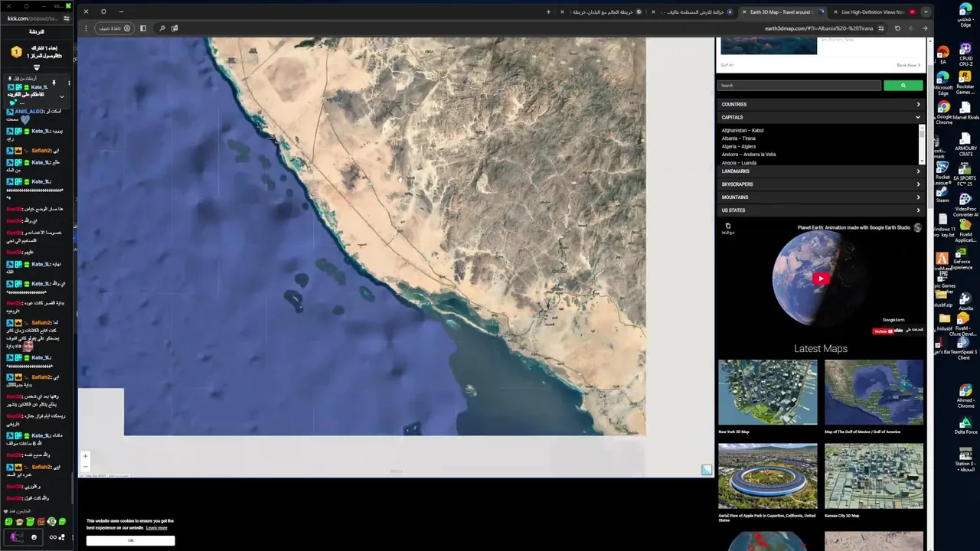Focus the map search input field
The height and width of the screenshot is (551, 980).
(x=799, y=86)
